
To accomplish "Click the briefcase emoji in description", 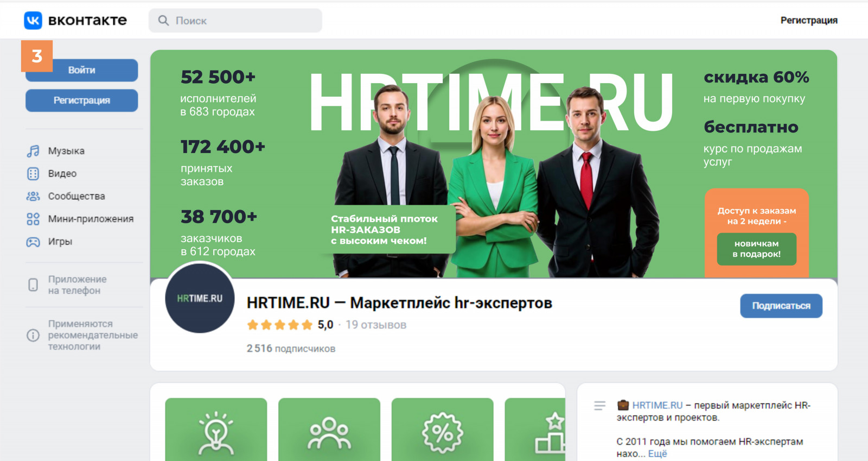I will click(623, 406).
